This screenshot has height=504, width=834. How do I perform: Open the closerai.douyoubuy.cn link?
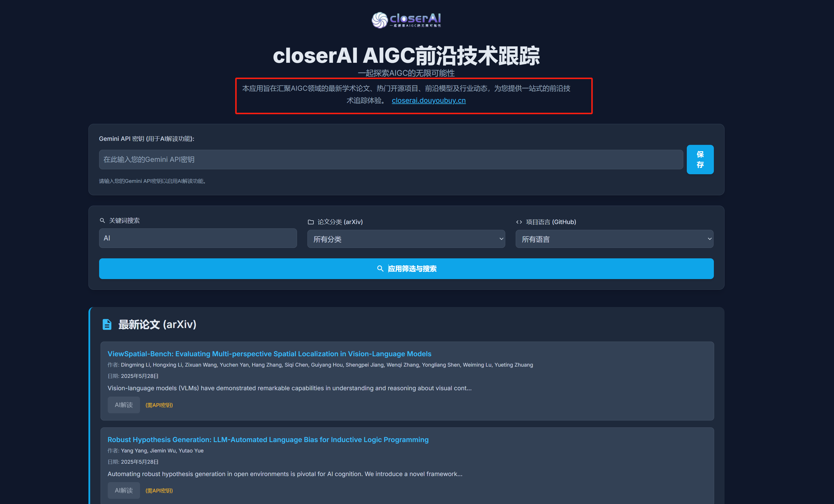tap(428, 101)
